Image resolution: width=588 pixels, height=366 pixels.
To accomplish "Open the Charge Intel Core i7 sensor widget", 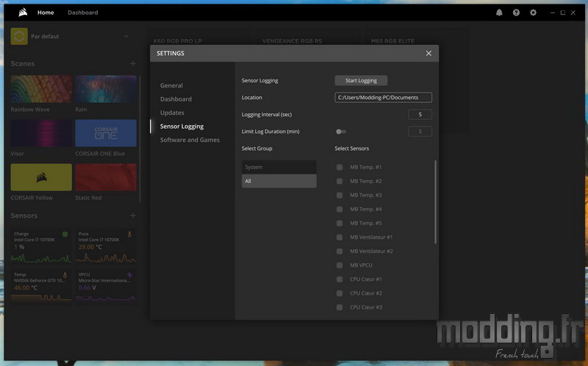I will 41,246.
